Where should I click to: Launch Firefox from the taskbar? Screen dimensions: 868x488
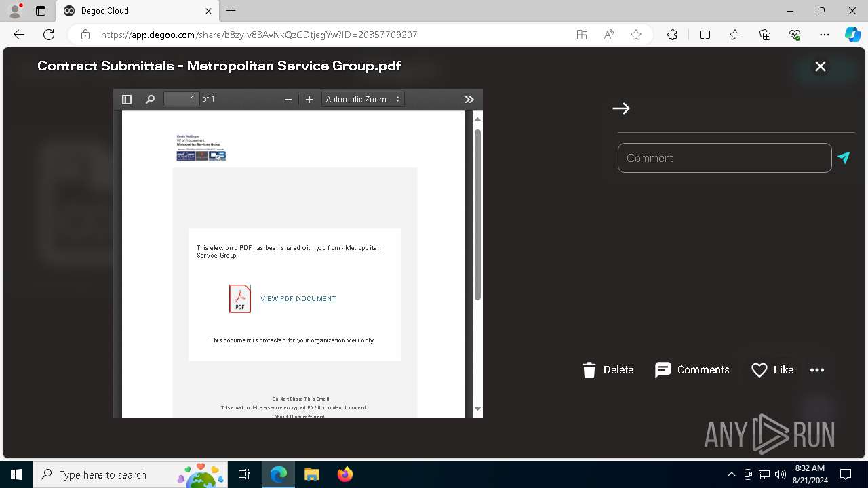point(345,474)
